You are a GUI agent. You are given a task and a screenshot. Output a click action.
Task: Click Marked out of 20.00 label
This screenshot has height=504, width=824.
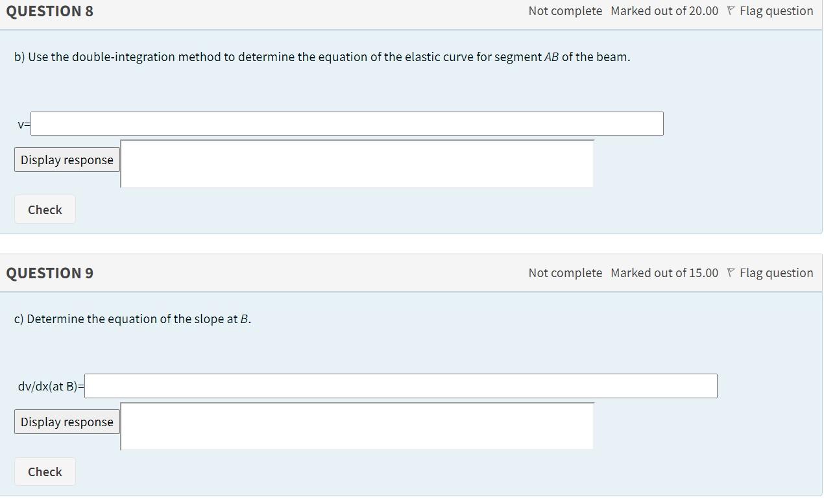[664, 10]
